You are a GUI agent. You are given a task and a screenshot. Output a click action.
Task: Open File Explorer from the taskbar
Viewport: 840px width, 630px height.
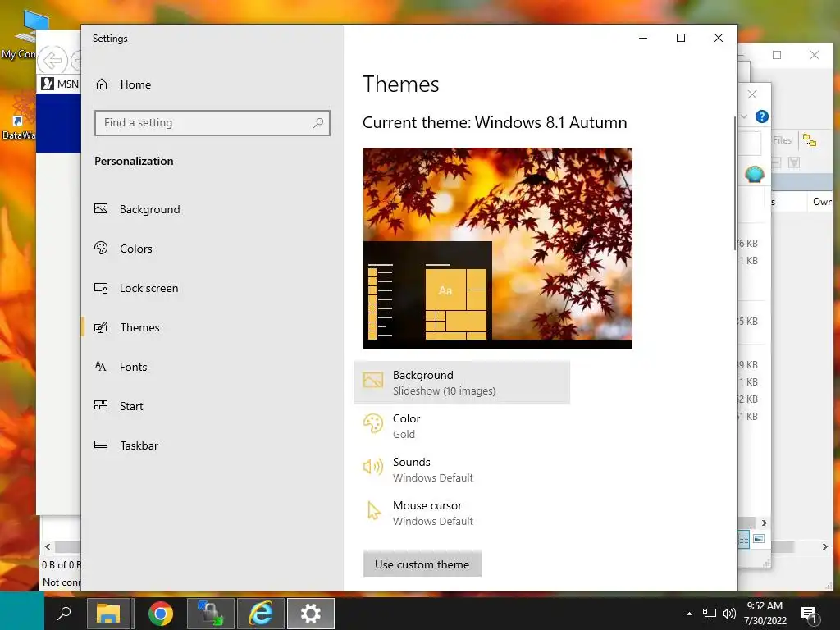pos(108,614)
